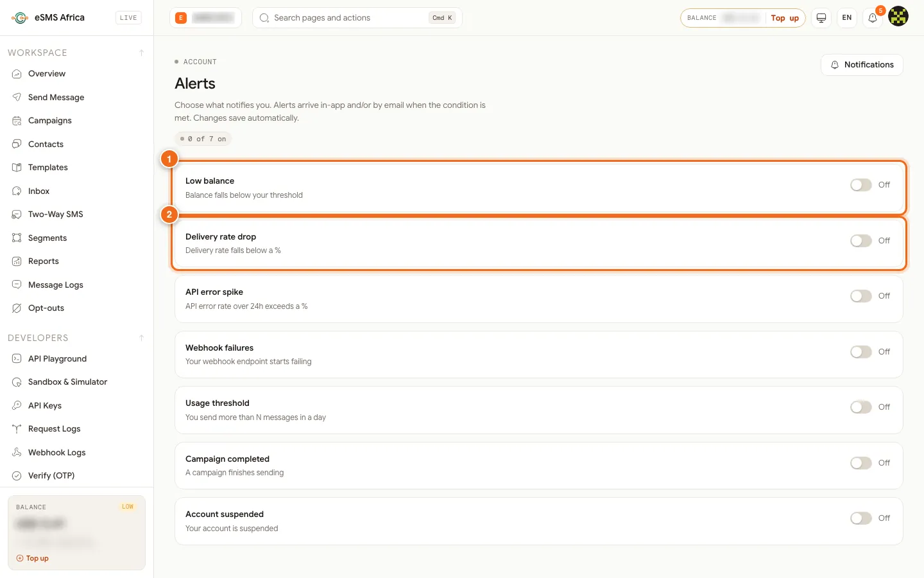Open Overview via its sidebar icon

click(17, 74)
